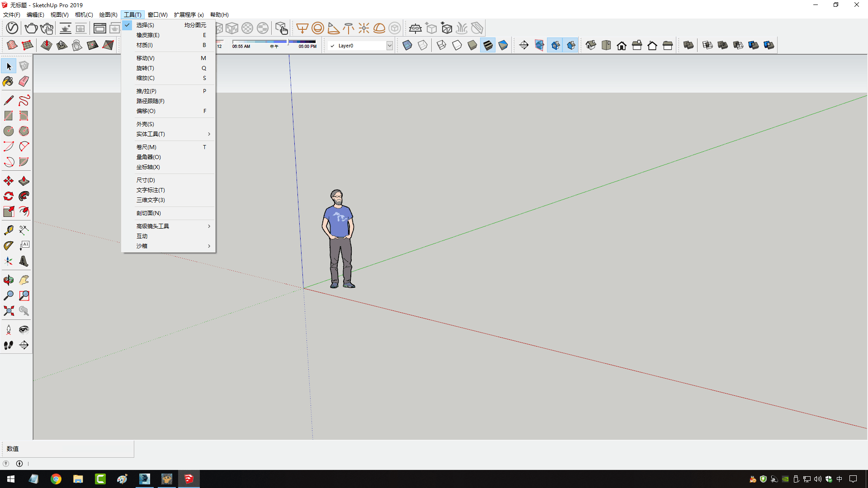Image resolution: width=868 pixels, height=488 pixels.
Task: Toggle Shaded With Textures face style
Action: pos(488,45)
